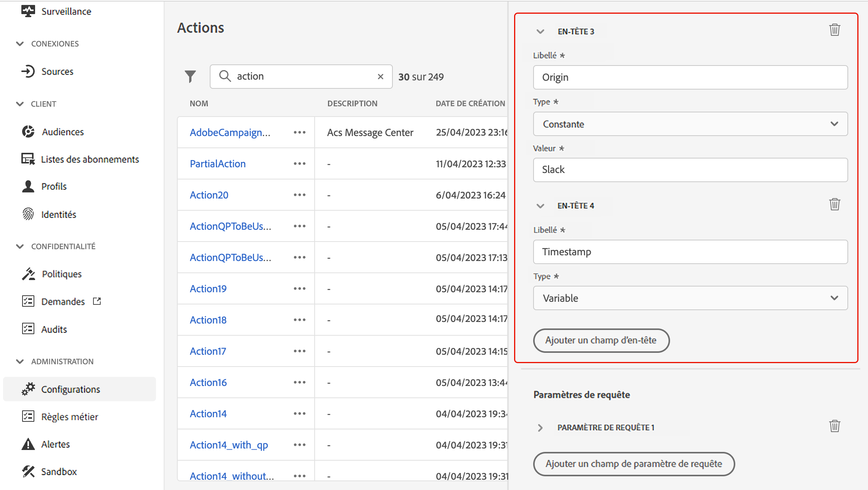The width and height of the screenshot is (868, 490).
Task: Open the Action19 link
Action: click(208, 289)
